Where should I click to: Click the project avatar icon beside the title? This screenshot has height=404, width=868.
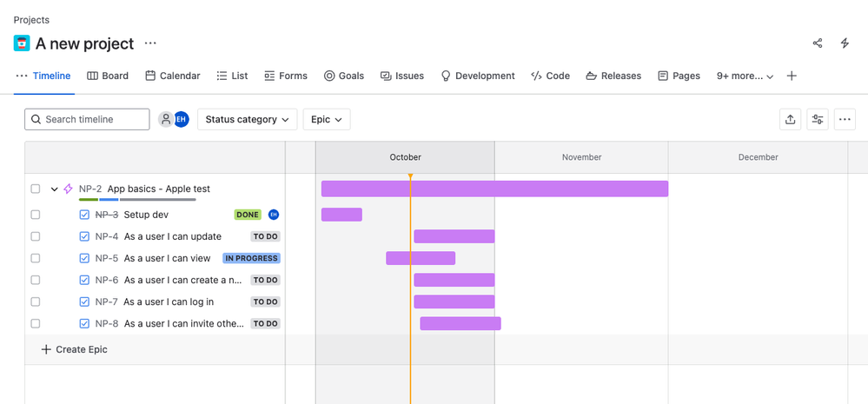(x=22, y=43)
